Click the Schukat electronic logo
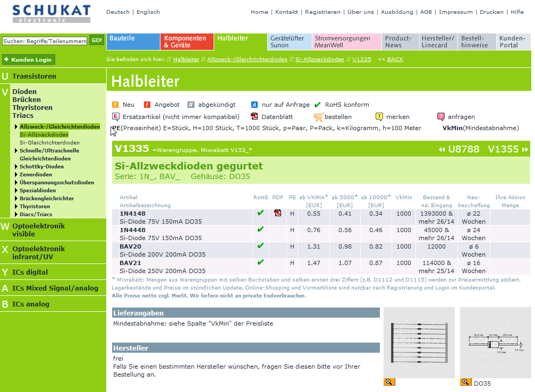The width and height of the screenshot is (535, 392). point(52,14)
